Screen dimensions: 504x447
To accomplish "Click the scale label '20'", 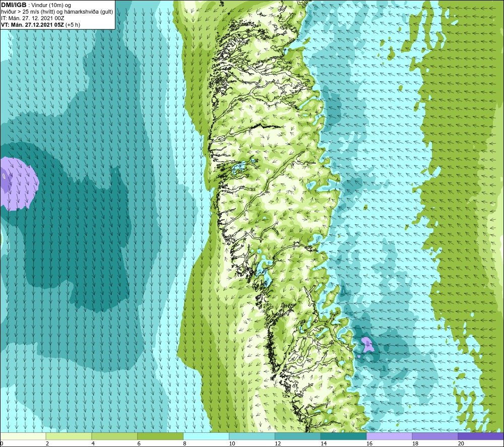I will click(x=461, y=443).
